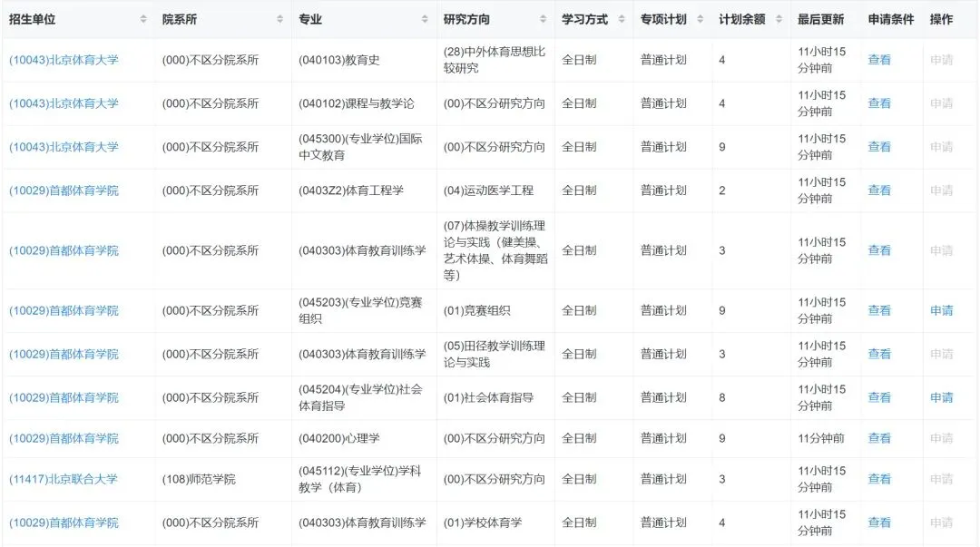
Task: Open the (11417)北京联合大学 link
Action: coord(64,479)
